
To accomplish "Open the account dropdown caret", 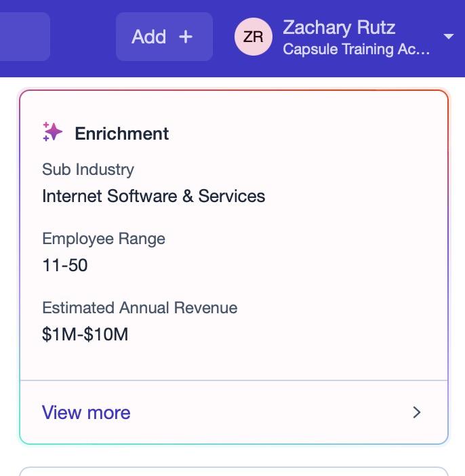I will click(x=448, y=37).
